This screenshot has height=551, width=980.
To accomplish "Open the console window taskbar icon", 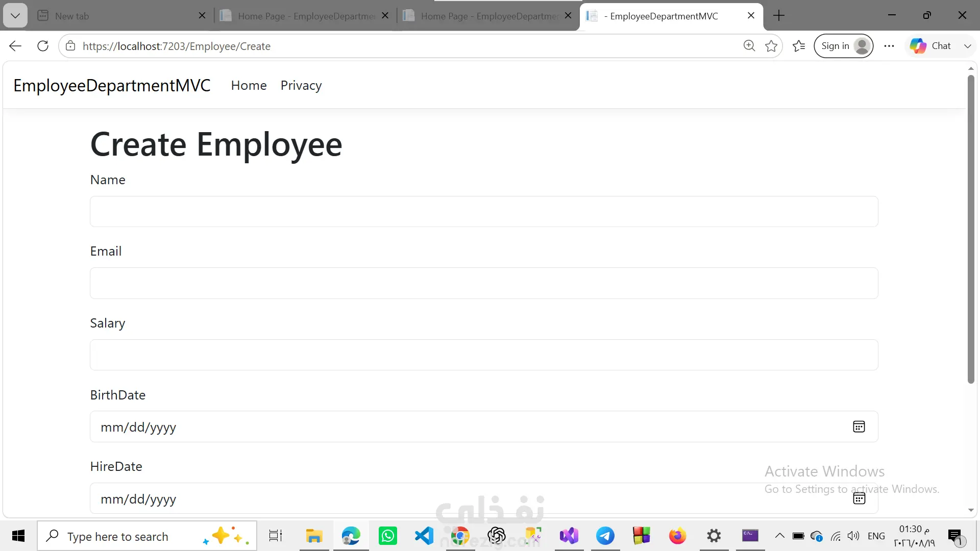I will click(x=750, y=536).
